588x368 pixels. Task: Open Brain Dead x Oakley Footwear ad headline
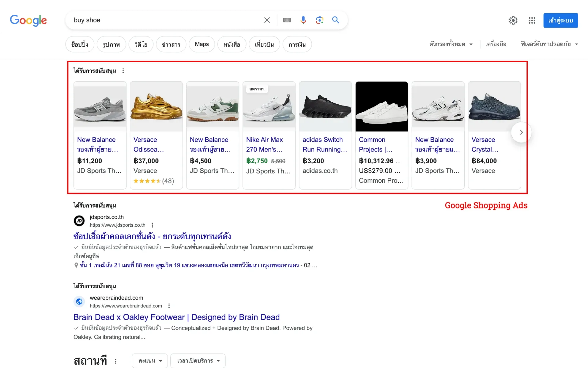[x=177, y=317]
